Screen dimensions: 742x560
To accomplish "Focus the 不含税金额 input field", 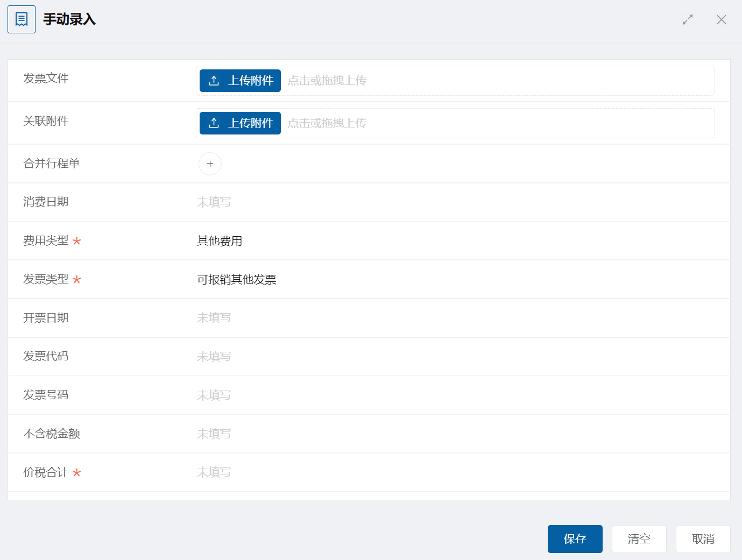I will (x=214, y=434).
